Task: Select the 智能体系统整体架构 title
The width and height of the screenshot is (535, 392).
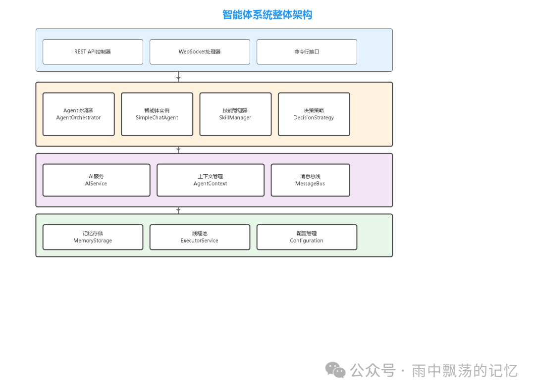Action: coord(267,14)
